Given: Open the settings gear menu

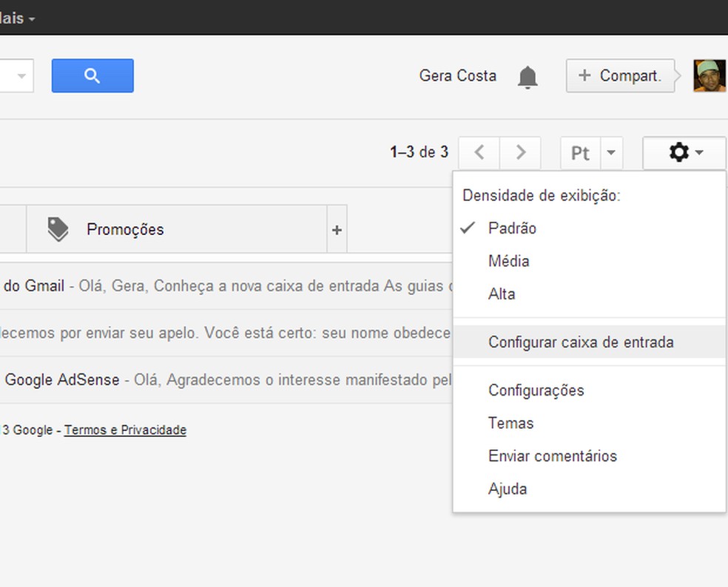Looking at the screenshot, I should pyautogui.click(x=684, y=153).
